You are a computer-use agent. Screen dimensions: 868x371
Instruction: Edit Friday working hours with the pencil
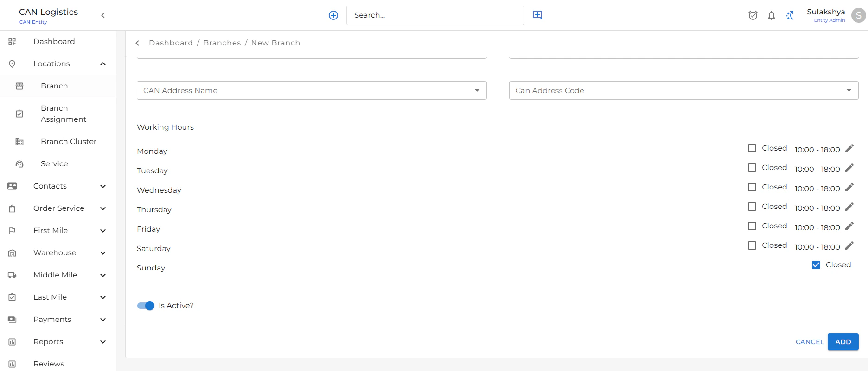point(849,226)
